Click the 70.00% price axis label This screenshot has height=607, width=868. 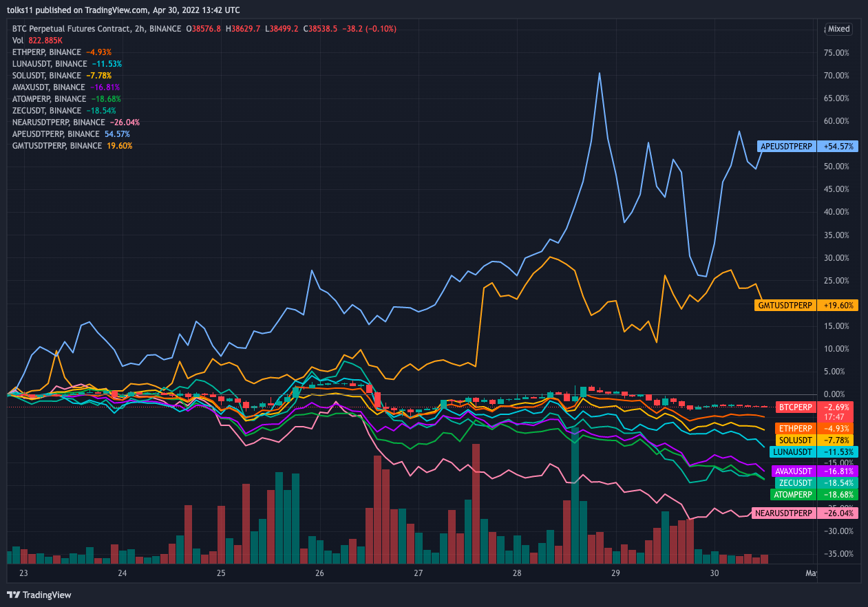tap(838, 75)
